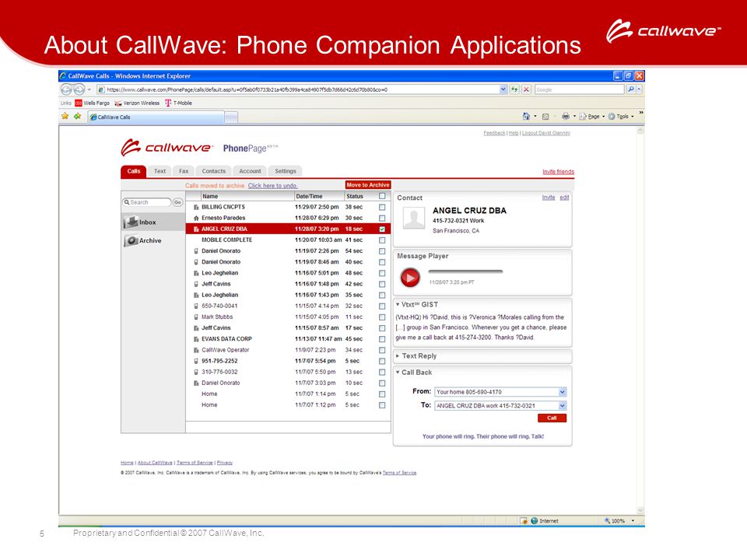Toggle the select-all checkbox in header
The width and height of the screenshot is (747, 560).
click(x=382, y=196)
